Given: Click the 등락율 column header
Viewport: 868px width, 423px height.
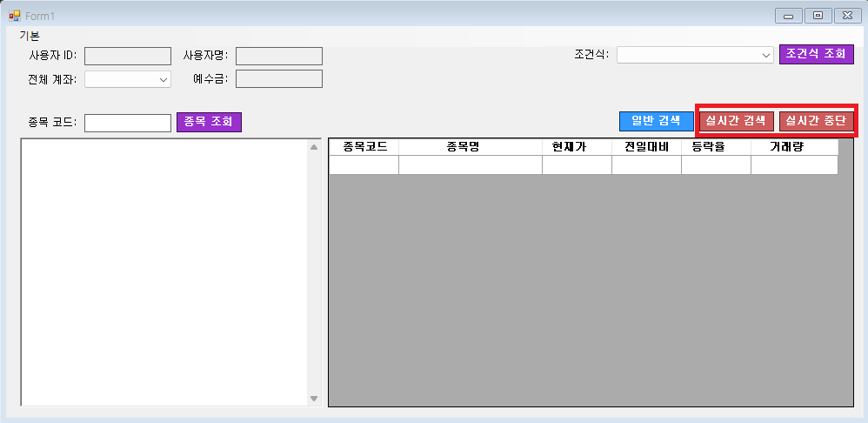Looking at the screenshot, I should [717, 147].
